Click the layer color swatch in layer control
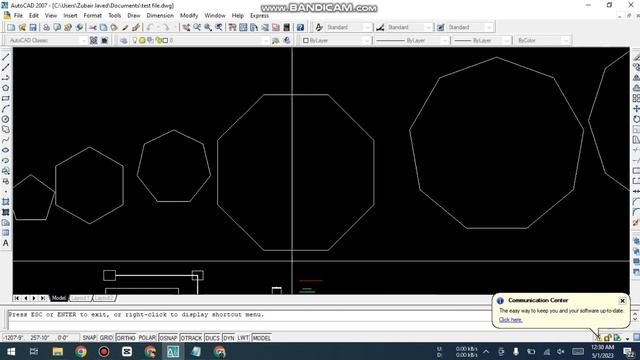The height and width of the screenshot is (360, 640). pos(165,40)
